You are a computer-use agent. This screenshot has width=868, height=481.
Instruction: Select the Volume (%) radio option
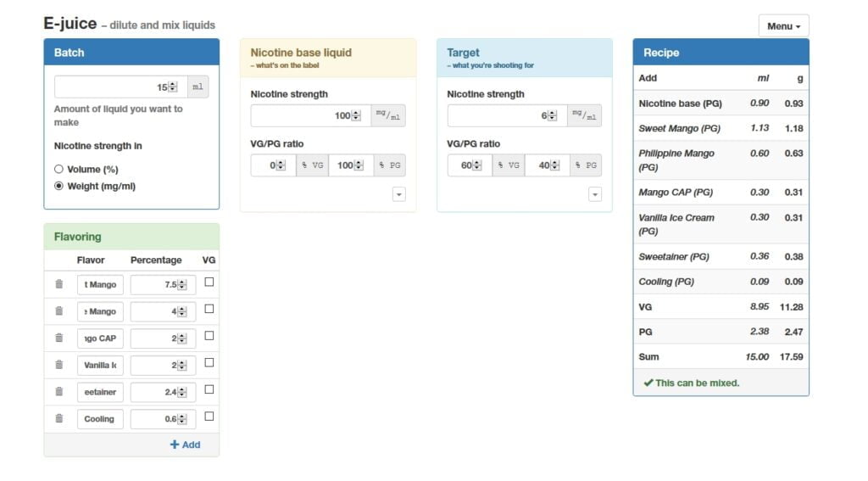(x=58, y=169)
